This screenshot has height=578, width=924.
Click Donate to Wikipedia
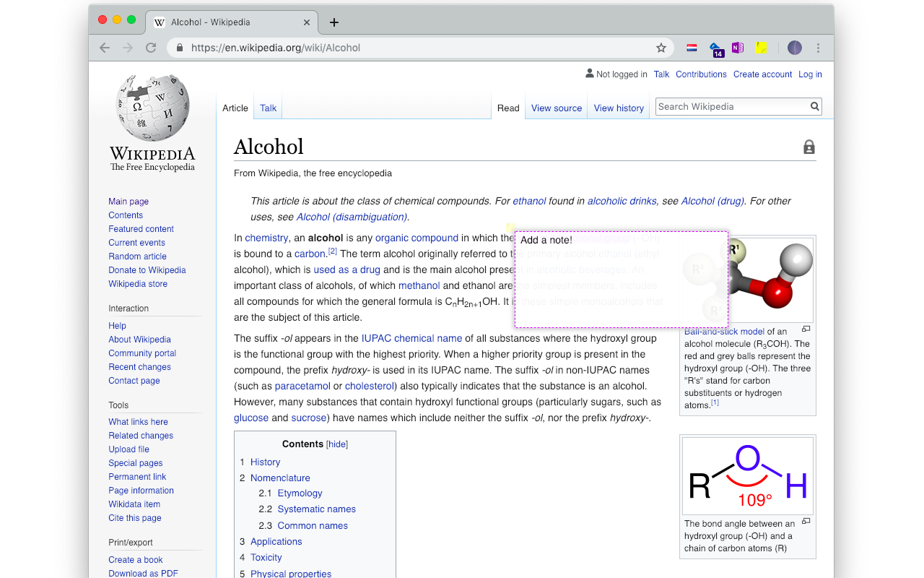147,270
